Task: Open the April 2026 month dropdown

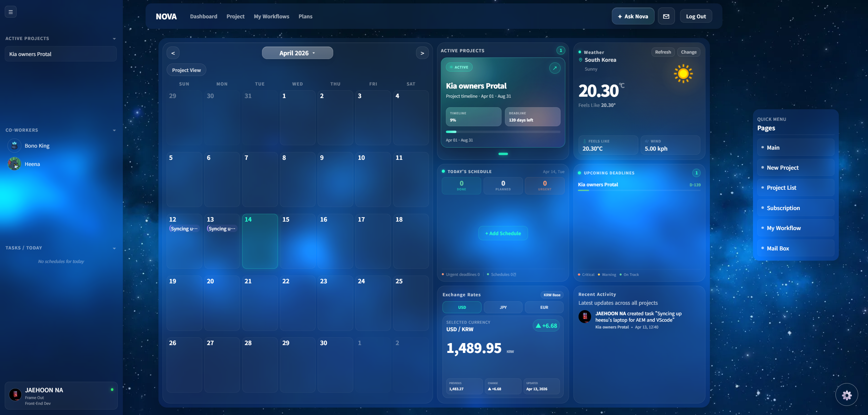Action: [x=297, y=53]
